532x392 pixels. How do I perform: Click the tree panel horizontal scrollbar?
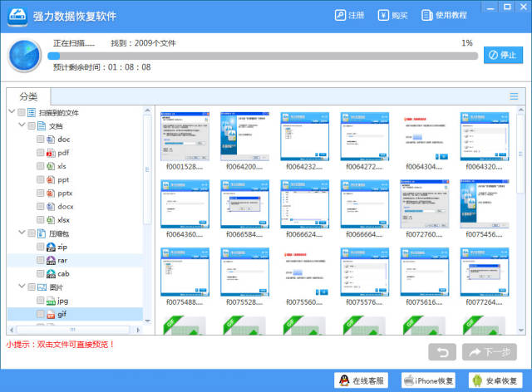click(x=75, y=330)
